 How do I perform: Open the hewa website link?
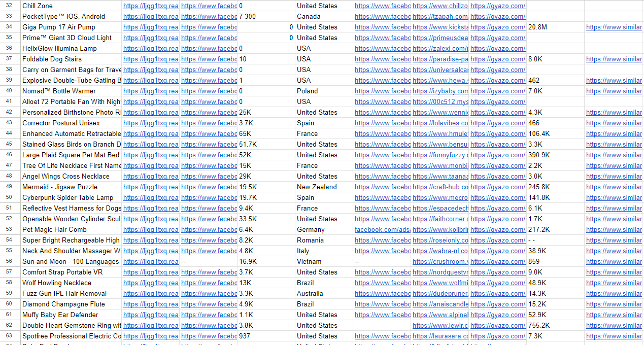point(440,81)
